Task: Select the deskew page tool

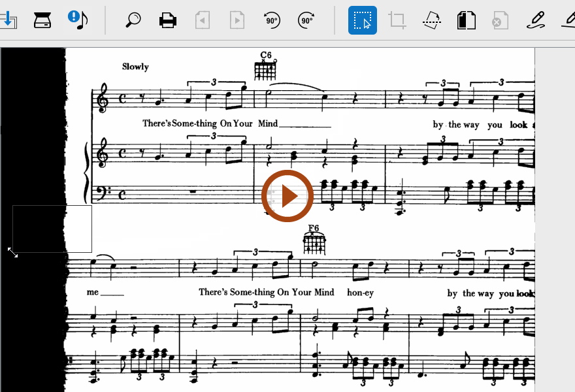Action: coord(432,20)
